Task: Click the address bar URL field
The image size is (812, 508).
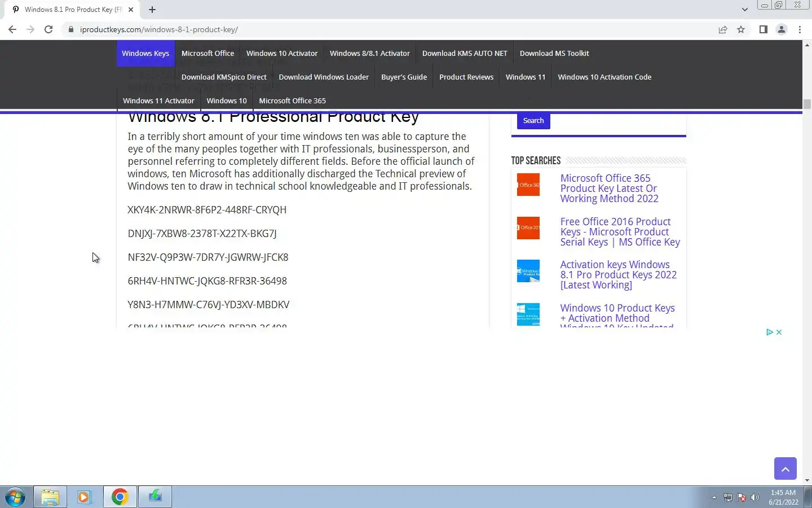Action: [x=389, y=29]
